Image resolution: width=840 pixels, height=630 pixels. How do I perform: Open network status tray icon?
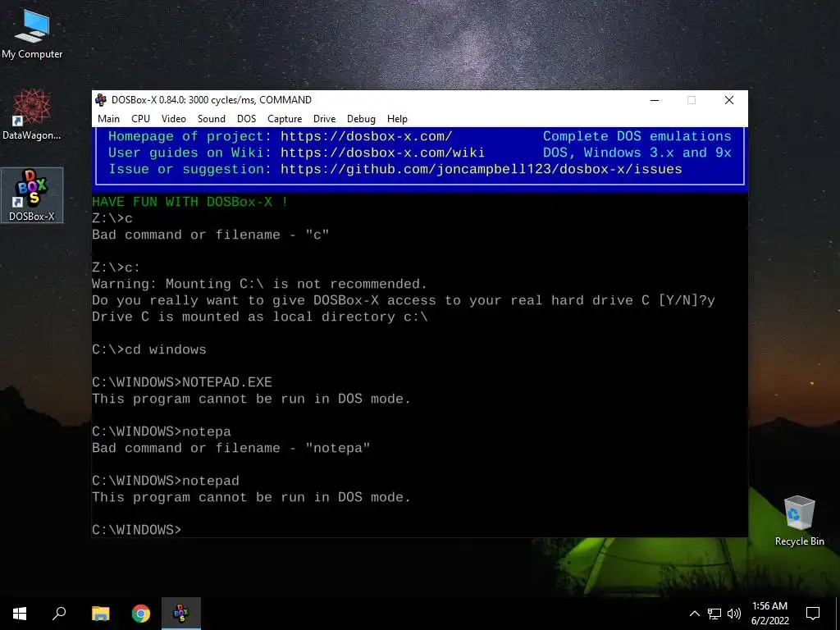pyautogui.click(x=714, y=614)
